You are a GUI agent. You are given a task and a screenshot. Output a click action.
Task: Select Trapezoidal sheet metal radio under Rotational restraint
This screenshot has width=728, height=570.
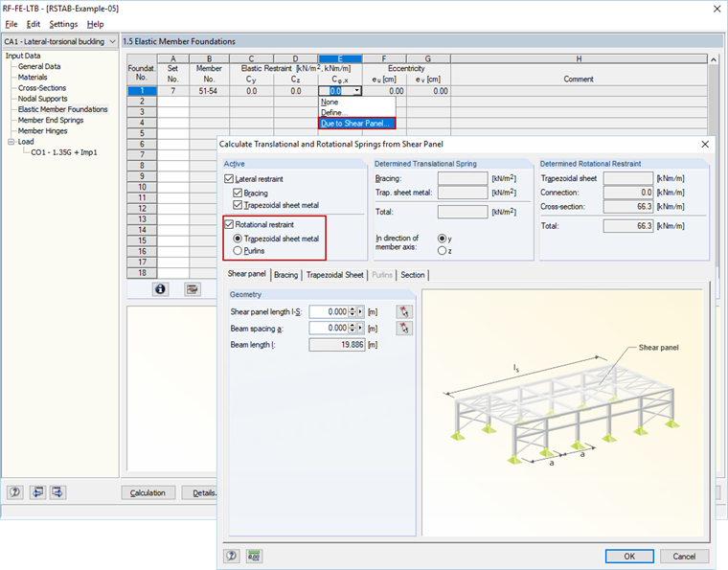click(238, 239)
